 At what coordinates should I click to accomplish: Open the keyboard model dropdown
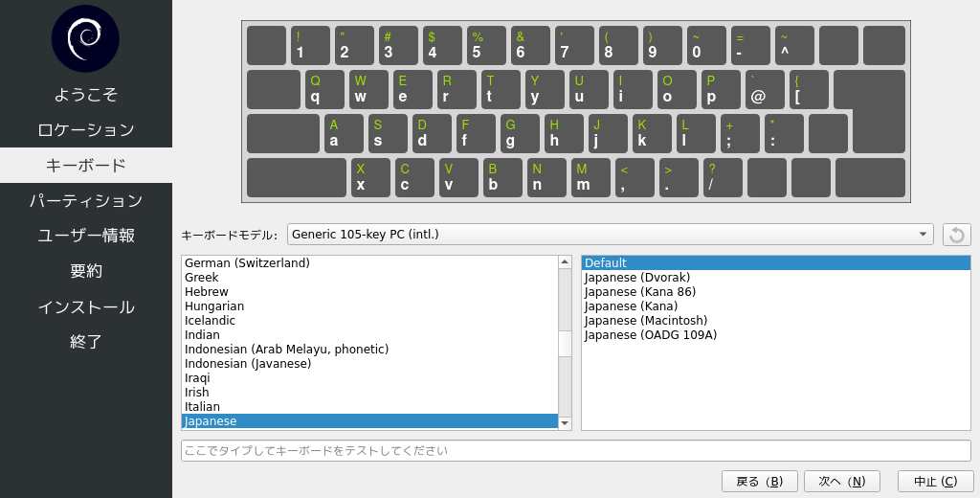click(610, 235)
